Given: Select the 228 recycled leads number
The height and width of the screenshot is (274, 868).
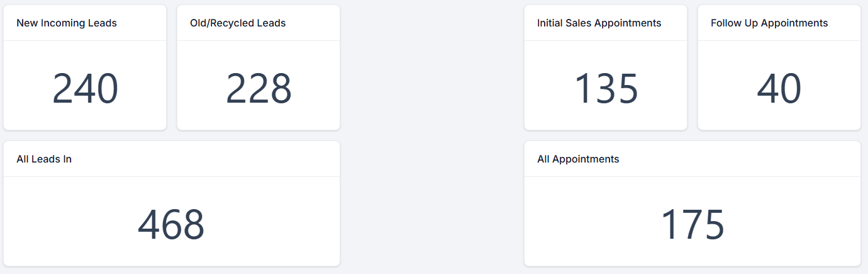Looking at the screenshot, I should (x=259, y=89).
